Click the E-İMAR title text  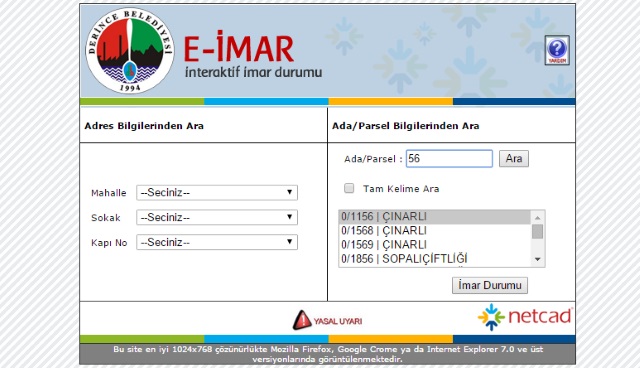click(239, 47)
